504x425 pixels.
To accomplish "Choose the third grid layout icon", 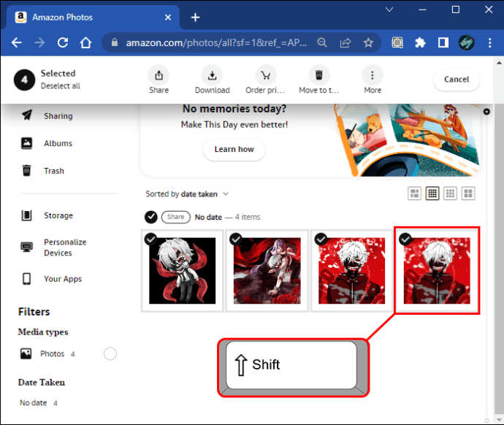I will pyautogui.click(x=450, y=194).
